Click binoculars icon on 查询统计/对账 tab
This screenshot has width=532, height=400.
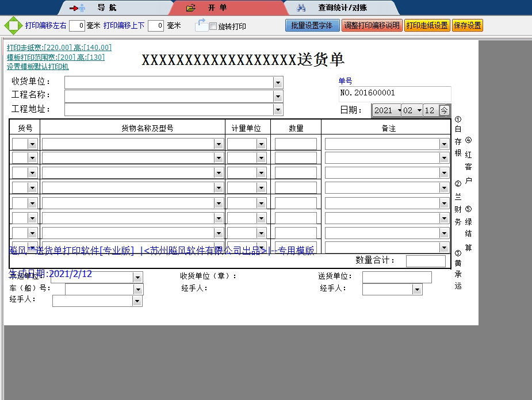tap(301, 8)
